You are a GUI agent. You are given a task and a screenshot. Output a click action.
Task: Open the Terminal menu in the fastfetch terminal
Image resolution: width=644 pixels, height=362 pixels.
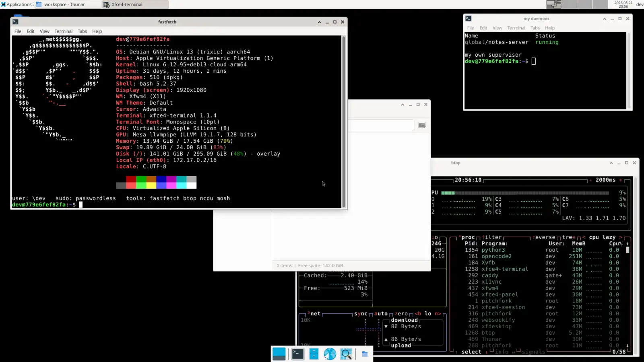point(64,31)
